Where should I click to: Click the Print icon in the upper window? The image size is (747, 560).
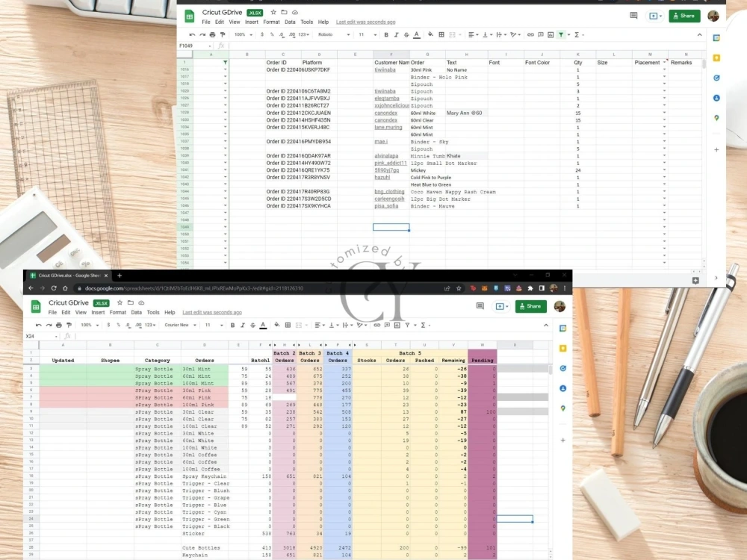tap(212, 35)
